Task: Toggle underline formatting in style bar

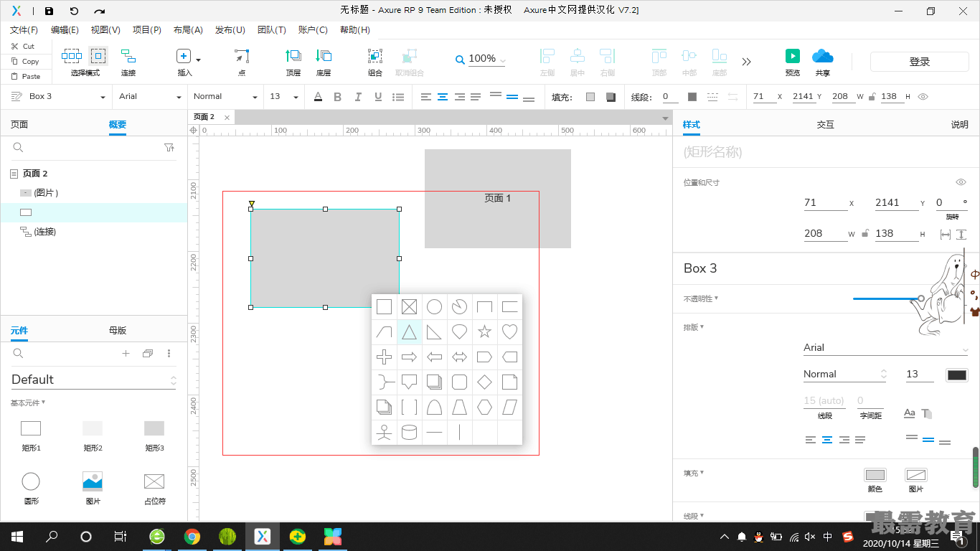Action: [378, 97]
